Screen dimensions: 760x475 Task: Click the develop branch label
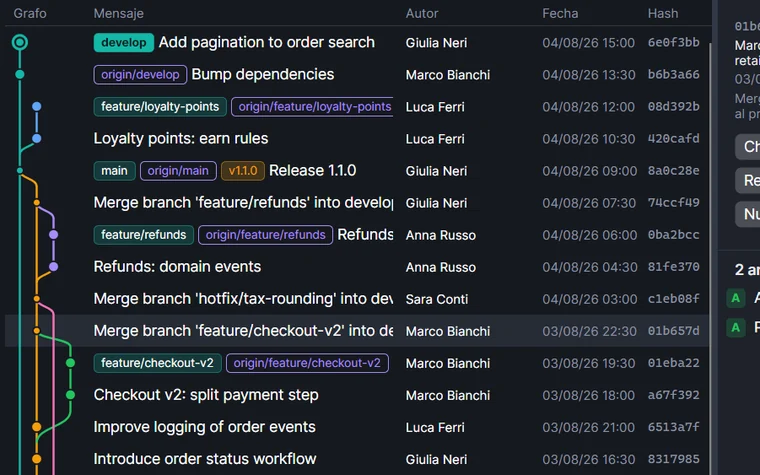[x=124, y=43]
